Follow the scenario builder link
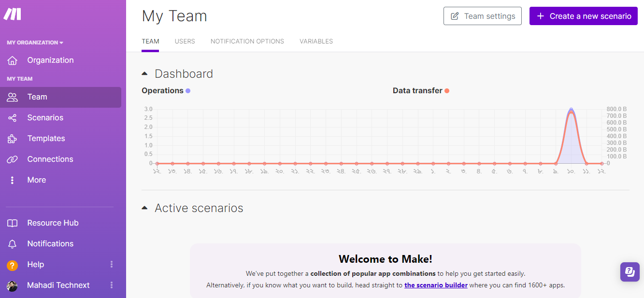This screenshot has height=298, width=644. pos(436,285)
